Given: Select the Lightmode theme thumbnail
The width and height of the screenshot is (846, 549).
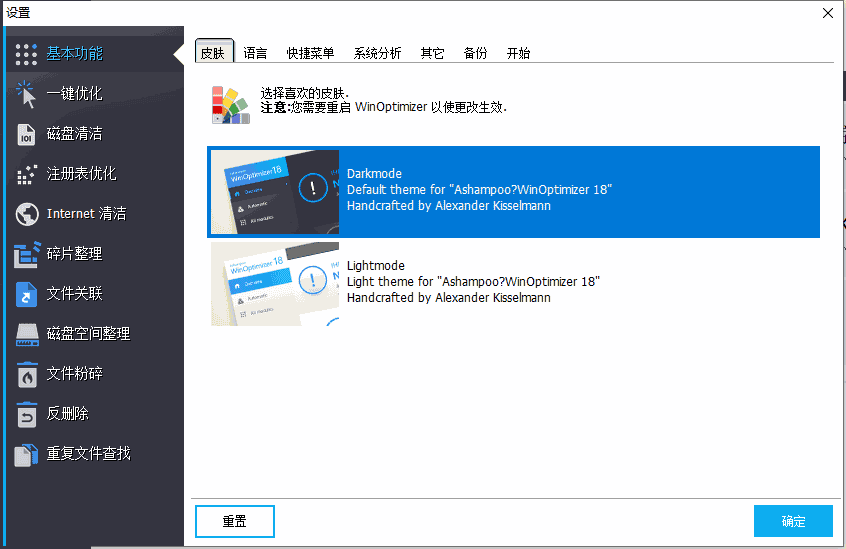Looking at the screenshot, I should pyautogui.click(x=275, y=284).
